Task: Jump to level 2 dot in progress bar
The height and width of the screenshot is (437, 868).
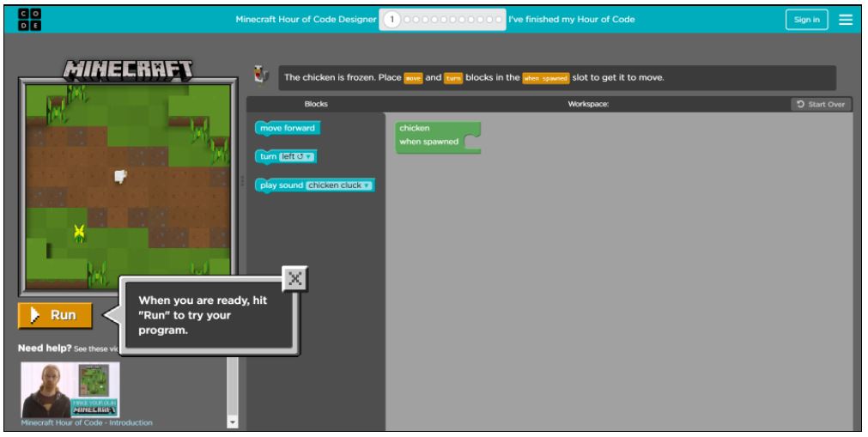Action: pyautogui.click(x=408, y=20)
